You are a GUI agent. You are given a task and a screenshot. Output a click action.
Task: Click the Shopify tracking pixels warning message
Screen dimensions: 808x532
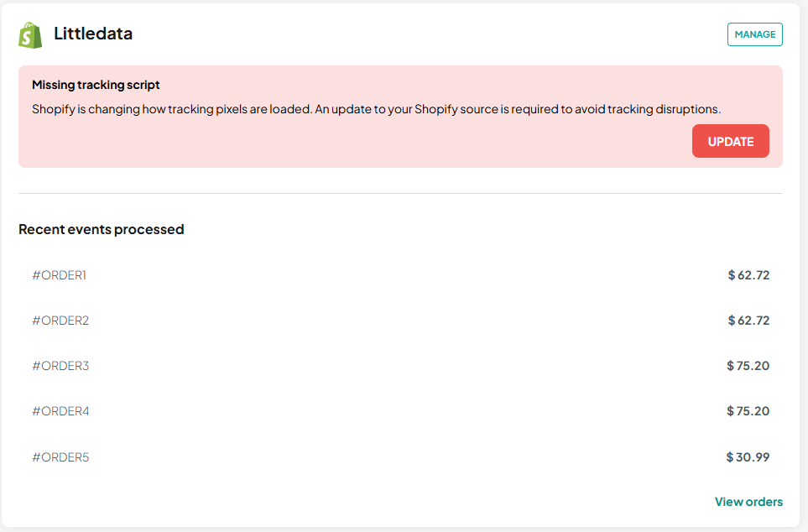[376, 109]
